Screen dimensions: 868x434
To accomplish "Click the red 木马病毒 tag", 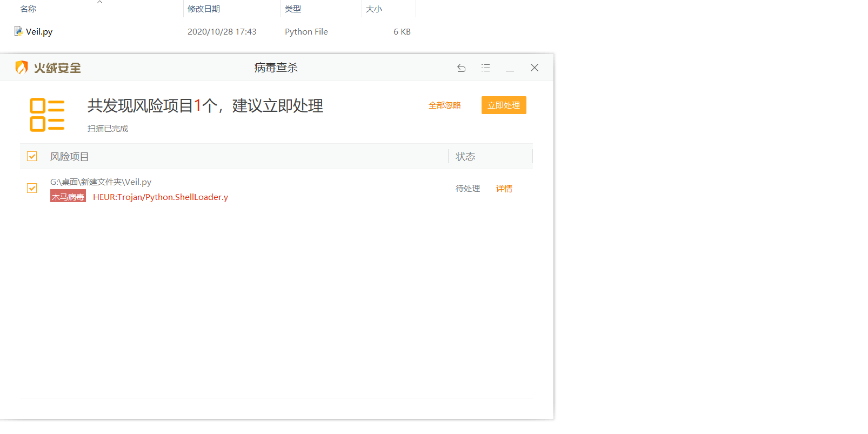I will tap(68, 196).
